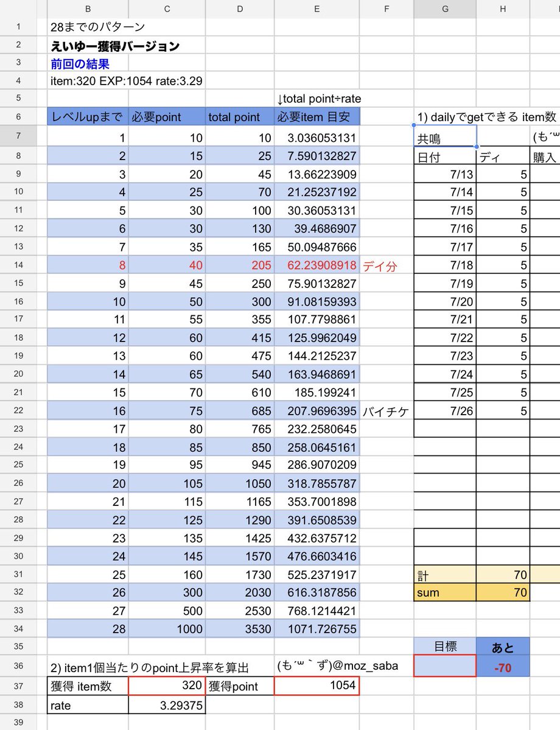Click cell '2) item1個当たりのpoint上昇率を算出'
Image resolution: width=560 pixels, height=730 pixels.
click(x=150, y=668)
